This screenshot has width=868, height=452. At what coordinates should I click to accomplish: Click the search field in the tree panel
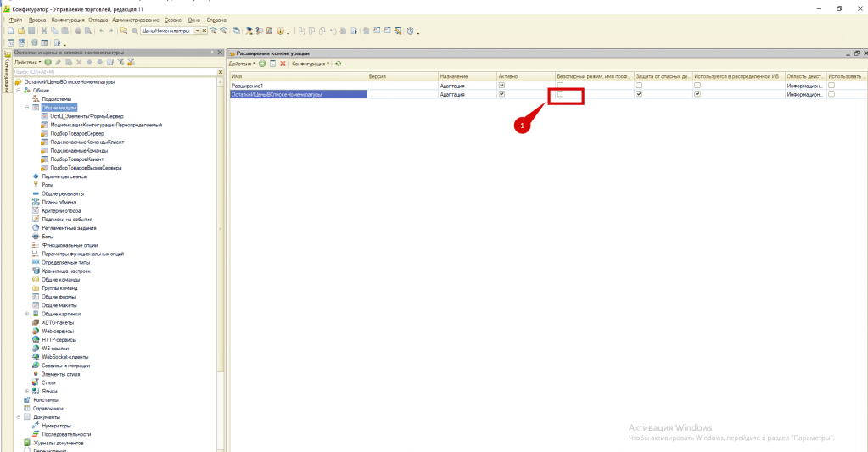coord(115,72)
